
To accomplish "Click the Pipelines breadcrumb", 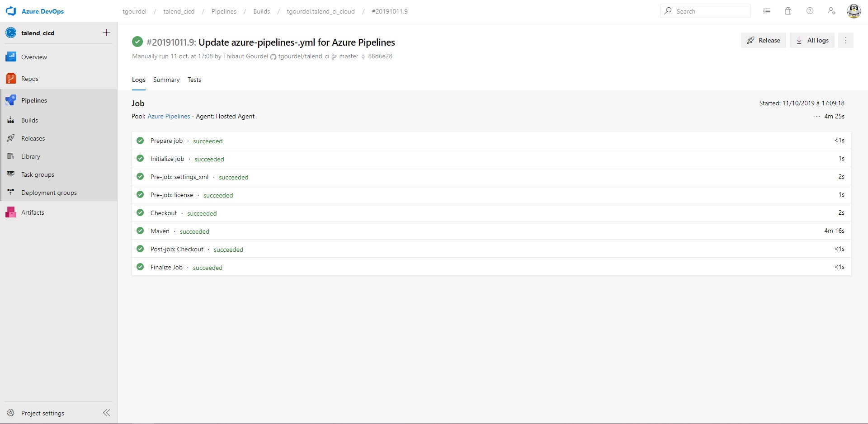I will pos(224,11).
